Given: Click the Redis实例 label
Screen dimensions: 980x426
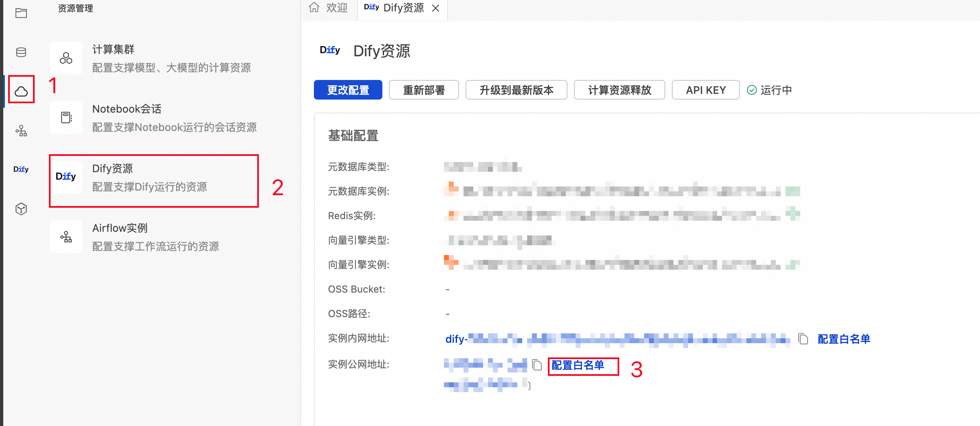Looking at the screenshot, I should pyautogui.click(x=352, y=216).
